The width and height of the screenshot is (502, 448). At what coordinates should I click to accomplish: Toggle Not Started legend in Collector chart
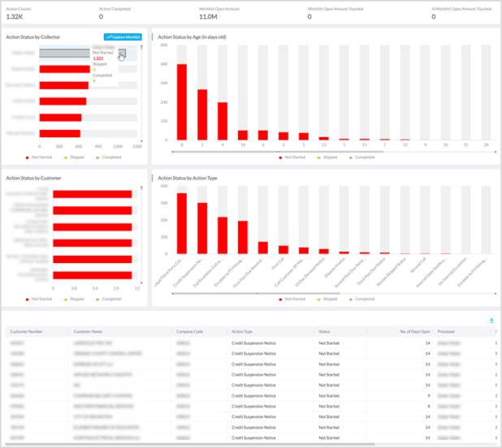coord(39,157)
